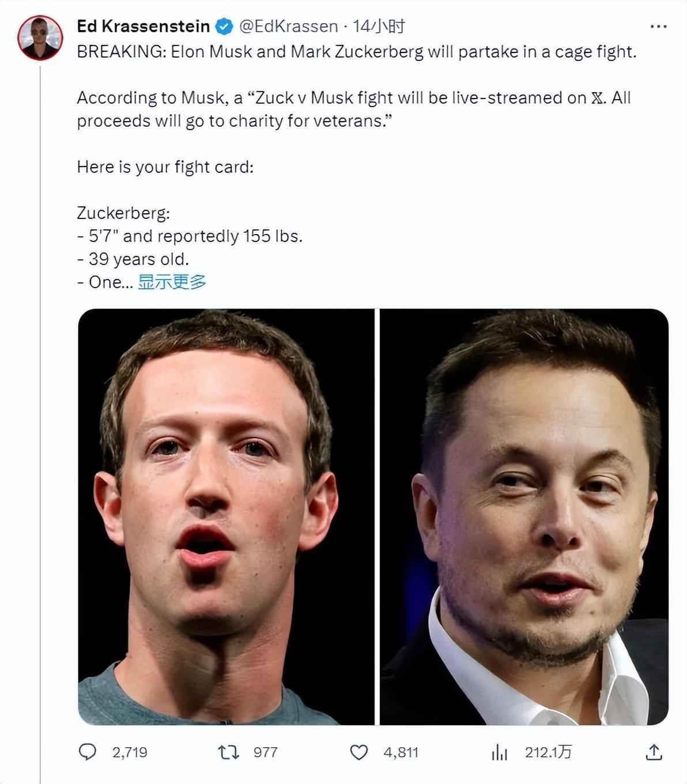The width and height of the screenshot is (687, 784).
Task: Click the retweet arrows icon
Action: tap(228, 752)
